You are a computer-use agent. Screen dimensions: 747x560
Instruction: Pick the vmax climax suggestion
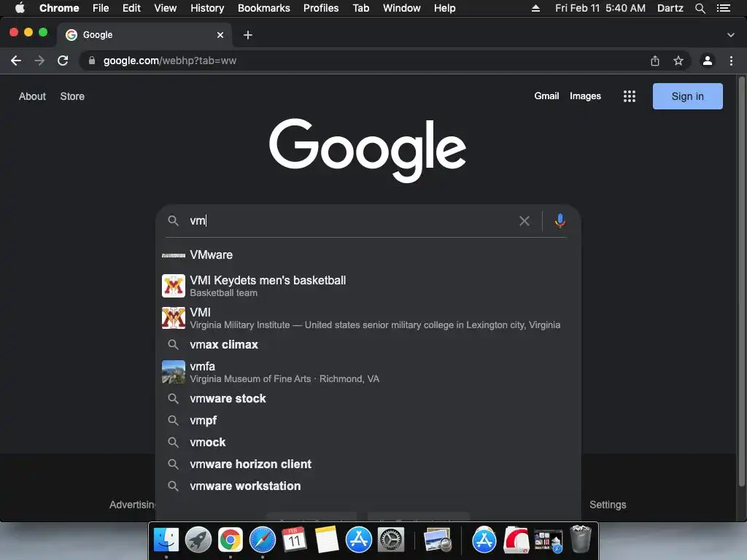click(x=368, y=344)
